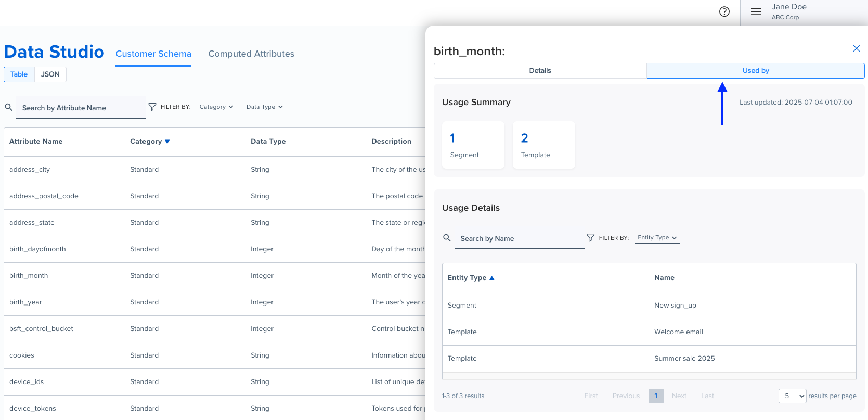This screenshot has width=868, height=420.
Task: Close the birth_month side panel
Action: [857, 48]
